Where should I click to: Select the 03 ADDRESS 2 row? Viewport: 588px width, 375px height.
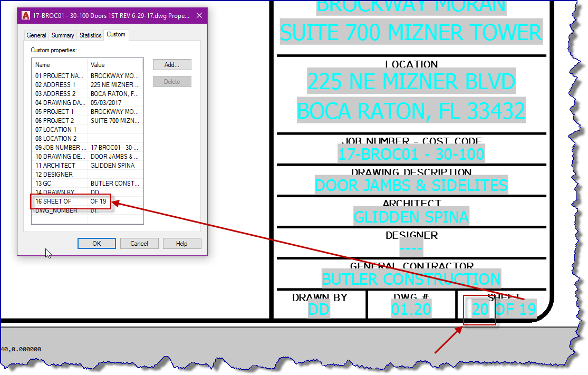coord(88,94)
